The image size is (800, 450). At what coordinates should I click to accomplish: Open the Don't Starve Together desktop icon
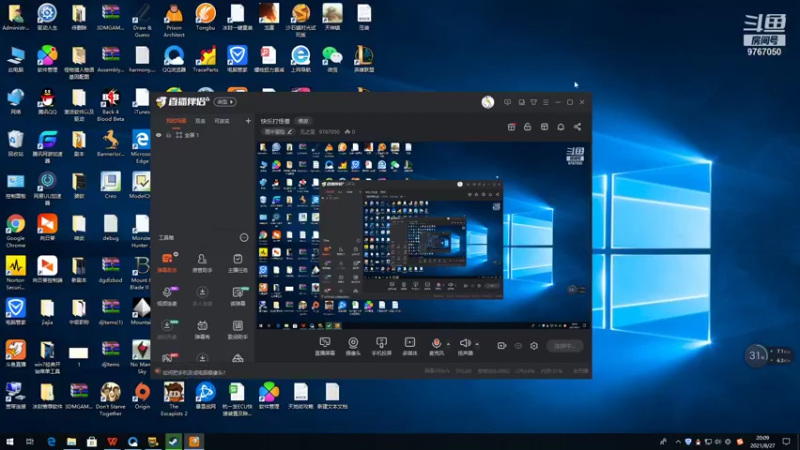(110, 399)
